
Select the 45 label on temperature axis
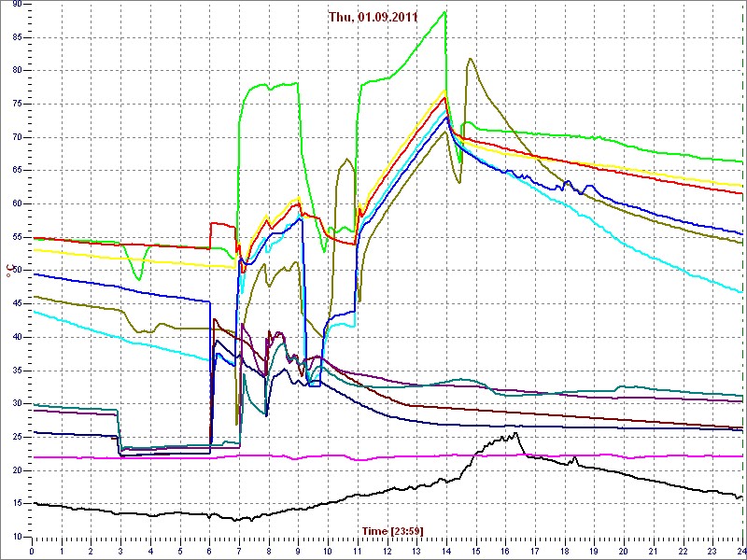(x=16, y=304)
